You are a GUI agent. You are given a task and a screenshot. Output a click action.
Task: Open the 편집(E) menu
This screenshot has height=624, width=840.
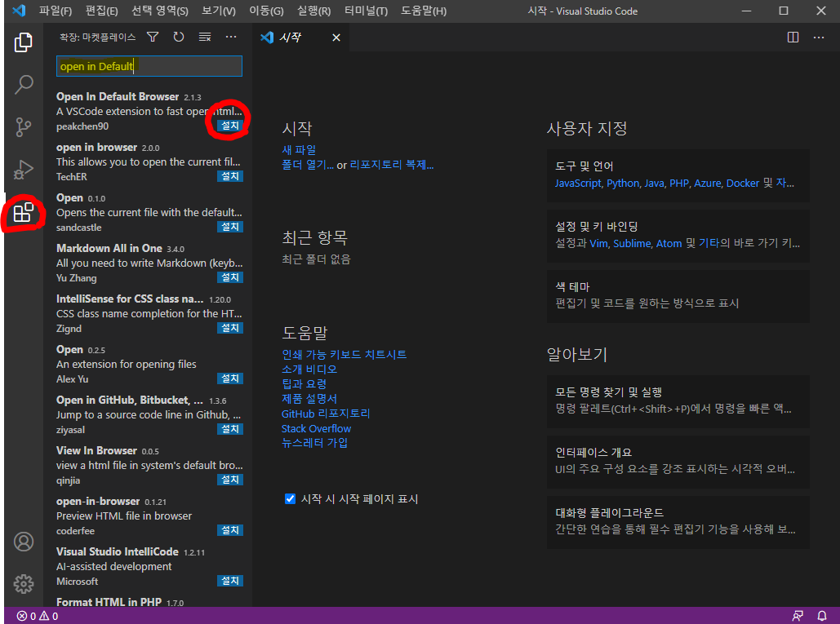coord(102,11)
